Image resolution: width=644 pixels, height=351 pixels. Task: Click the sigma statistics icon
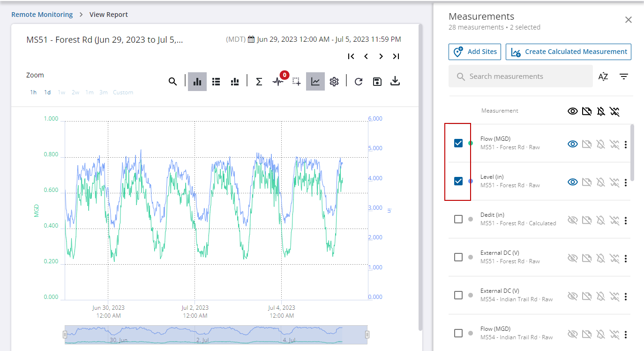tap(259, 82)
